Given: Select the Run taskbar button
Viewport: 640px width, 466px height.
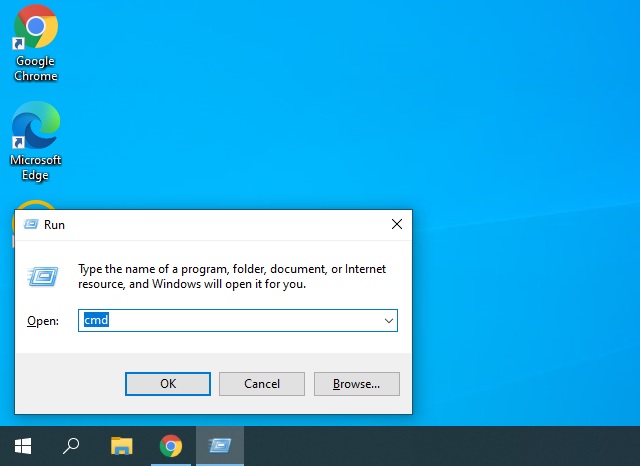Looking at the screenshot, I should pyautogui.click(x=220, y=446).
